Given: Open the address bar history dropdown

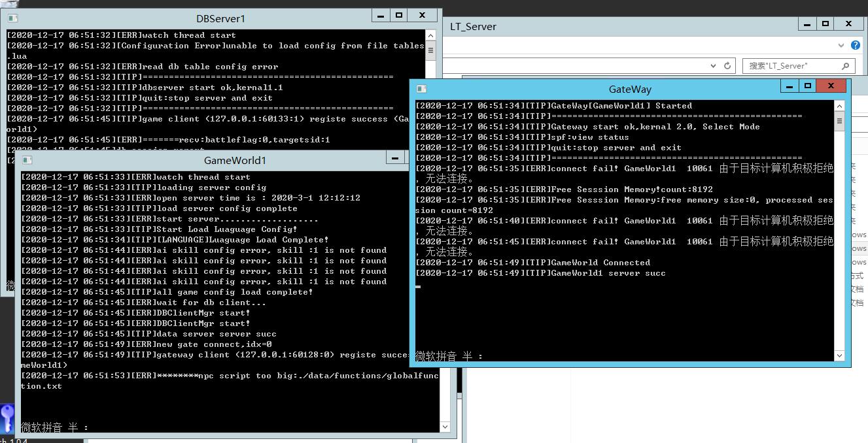Looking at the screenshot, I should [x=713, y=65].
